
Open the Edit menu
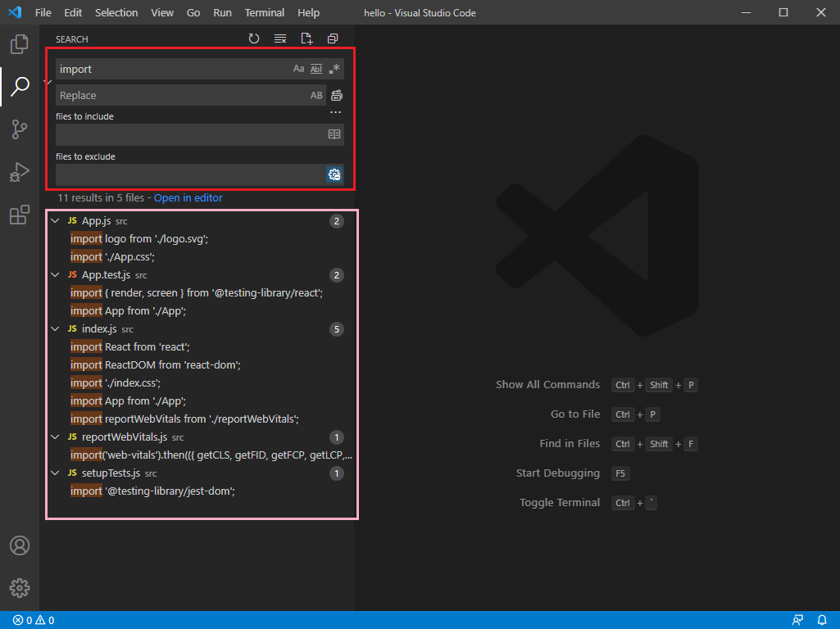point(73,12)
